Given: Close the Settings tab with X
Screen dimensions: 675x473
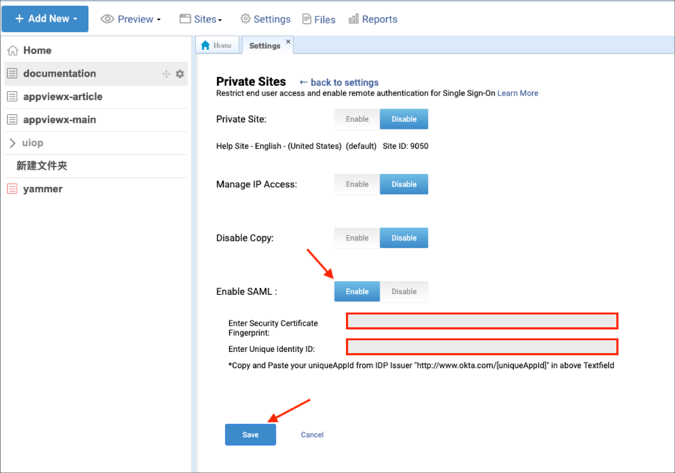Looking at the screenshot, I should pyautogui.click(x=289, y=42).
